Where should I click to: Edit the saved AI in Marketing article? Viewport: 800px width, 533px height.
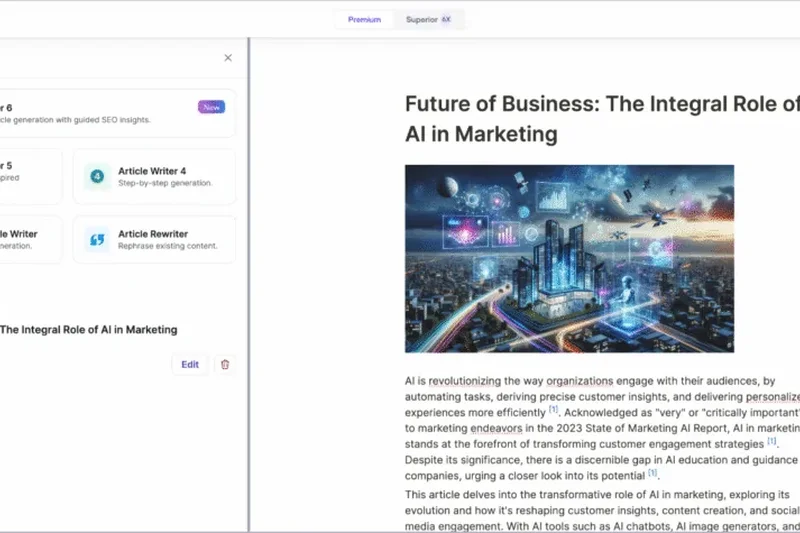coord(190,364)
